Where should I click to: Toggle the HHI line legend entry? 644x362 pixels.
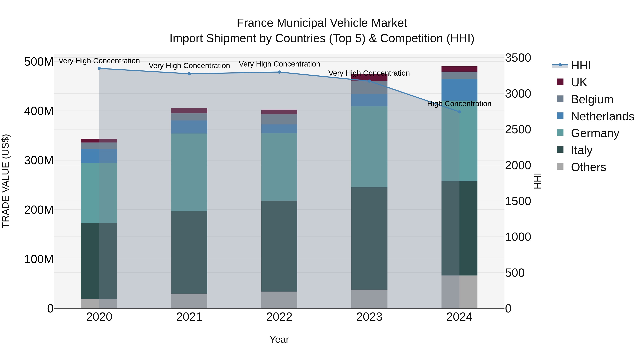572,65
